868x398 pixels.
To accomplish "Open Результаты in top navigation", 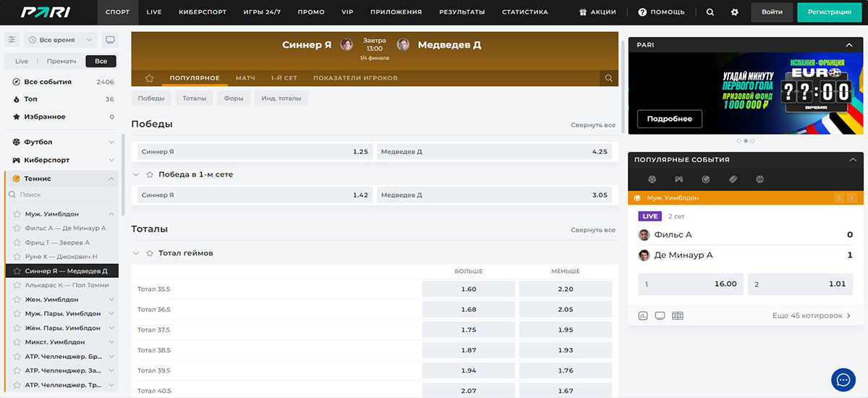I will tap(462, 12).
